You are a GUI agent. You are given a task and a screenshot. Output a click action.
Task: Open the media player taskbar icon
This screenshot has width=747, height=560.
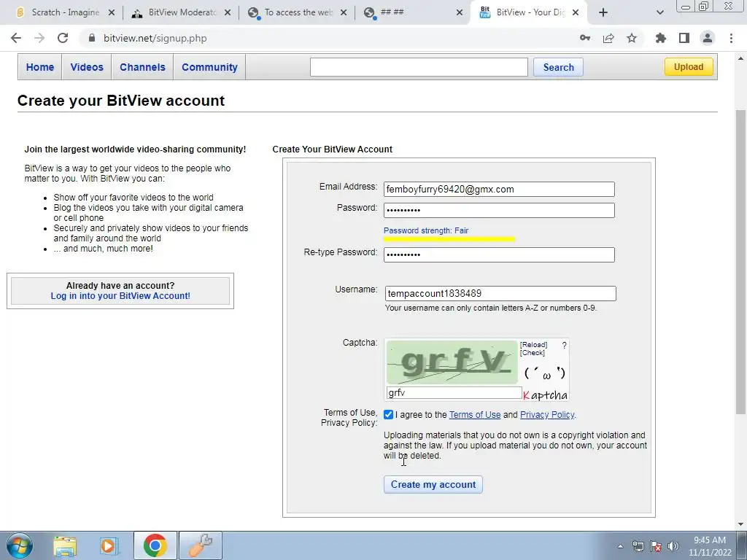point(109,545)
